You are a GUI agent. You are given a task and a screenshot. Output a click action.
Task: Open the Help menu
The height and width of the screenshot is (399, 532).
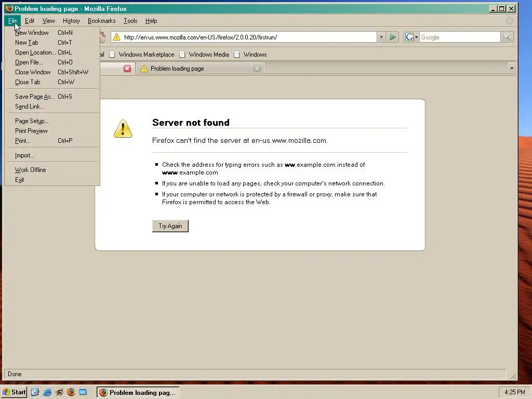pos(151,21)
